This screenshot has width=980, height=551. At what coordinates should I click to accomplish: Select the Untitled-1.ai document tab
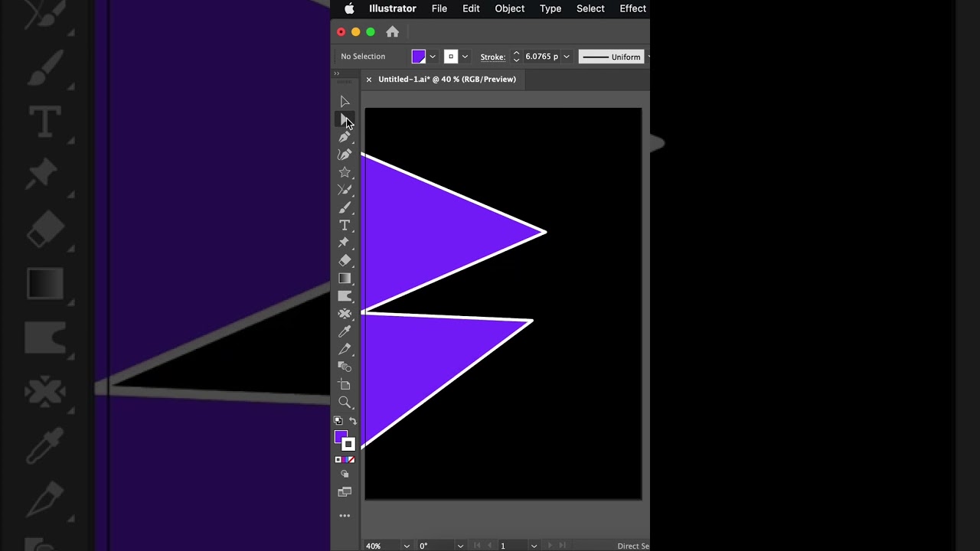(447, 79)
